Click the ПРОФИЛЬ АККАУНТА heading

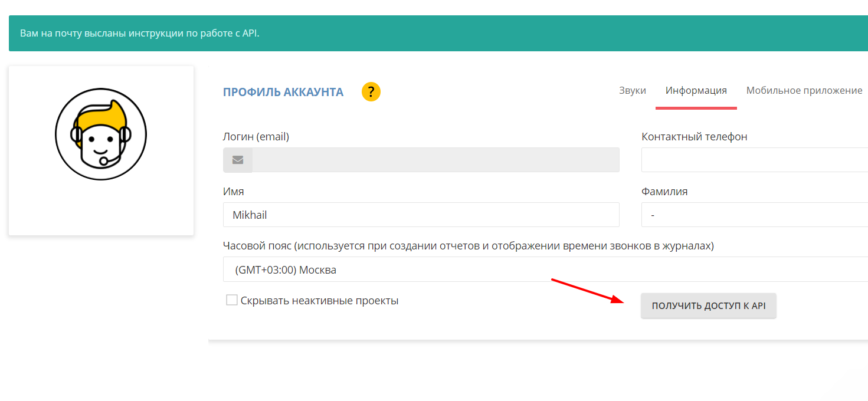[283, 92]
